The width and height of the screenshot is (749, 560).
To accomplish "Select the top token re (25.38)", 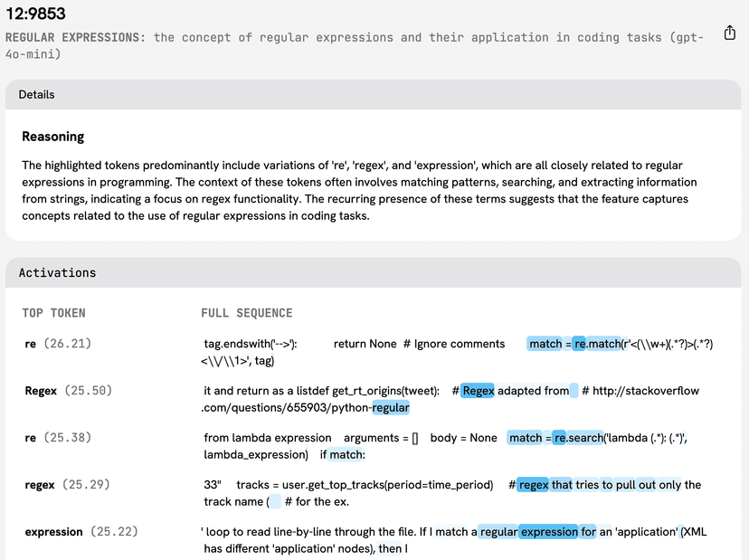I will (58, 438).
